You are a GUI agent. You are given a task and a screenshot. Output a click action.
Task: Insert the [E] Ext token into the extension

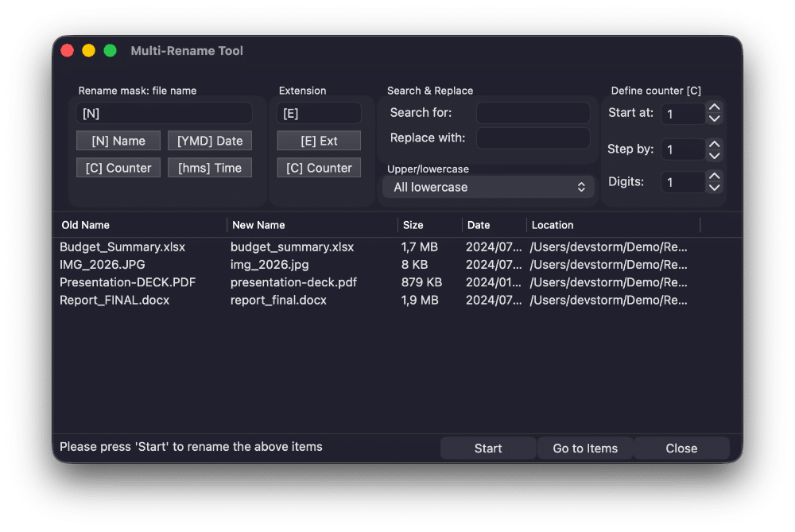point(318,140)
